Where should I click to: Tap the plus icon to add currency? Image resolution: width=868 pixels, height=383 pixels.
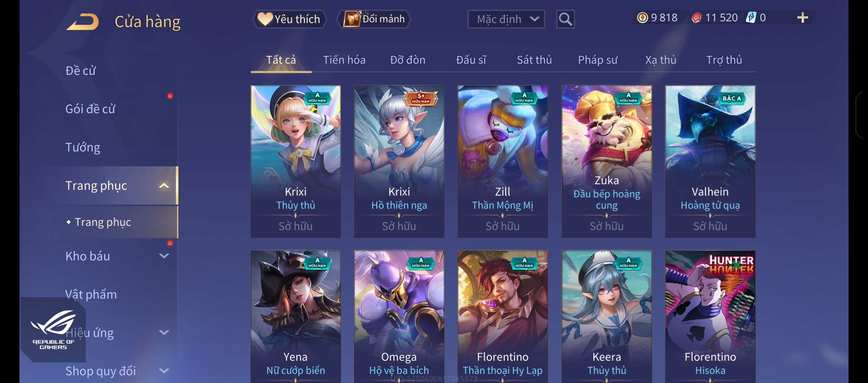[802, 17]
